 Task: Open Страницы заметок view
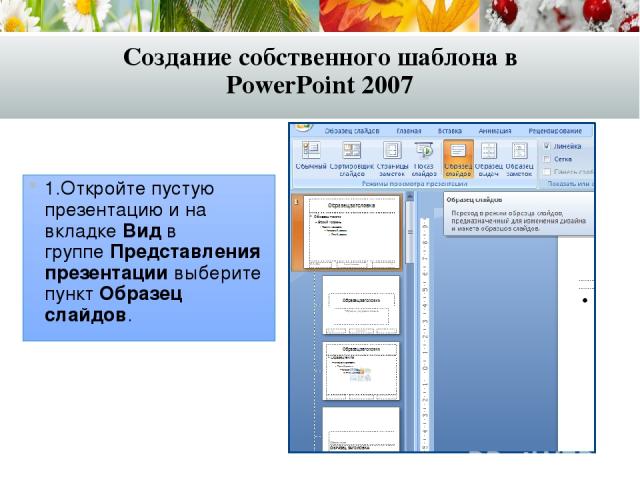(392, 158)
